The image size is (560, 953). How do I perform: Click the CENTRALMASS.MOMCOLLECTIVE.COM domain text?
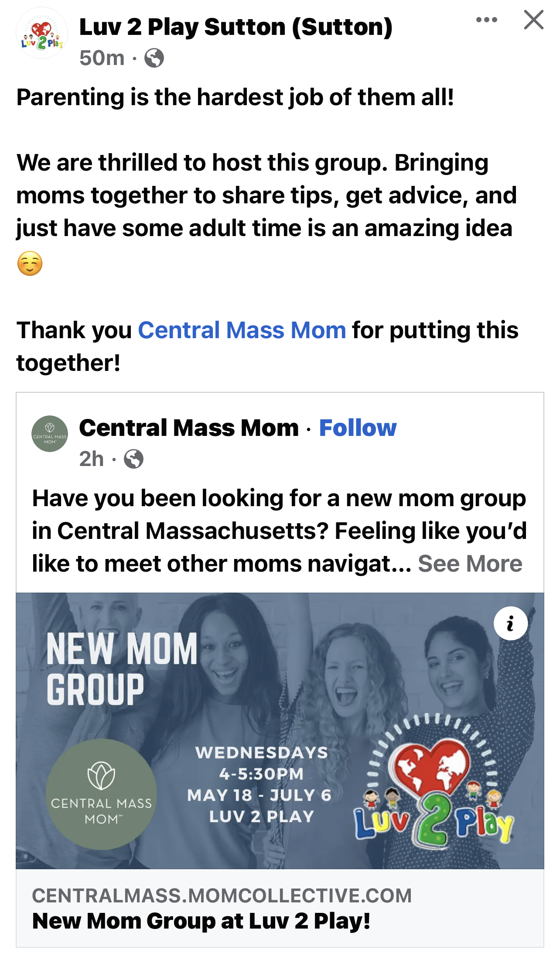[x=222, y=895]
